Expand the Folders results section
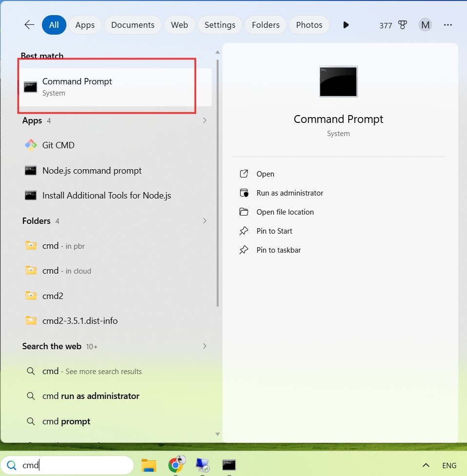467x476 pixels. 204,221
